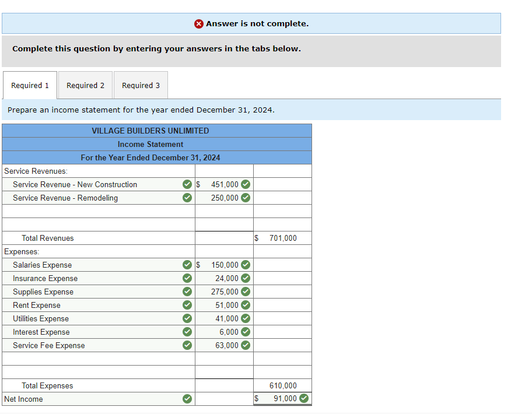
Task: Click the 6,000 Interest amount field
Action: (224, 332)
